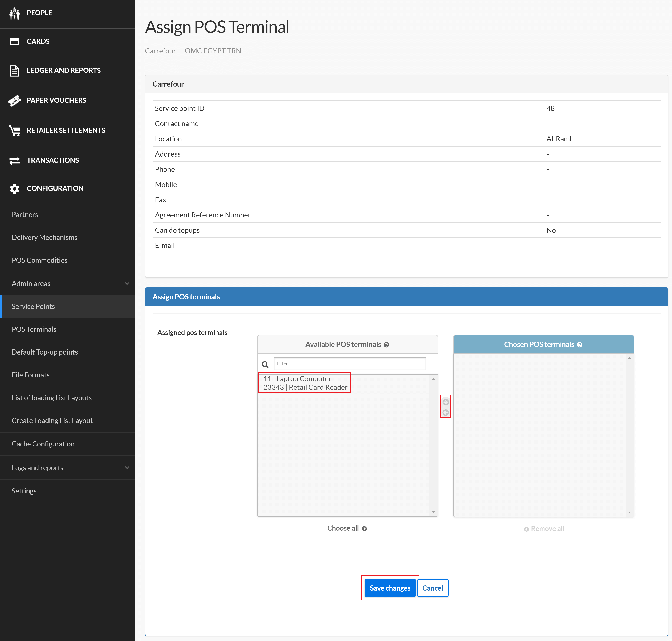Open POS Terminals in the sidebar
Image resolution: width=672 pixels, height=641 pixels.
(x=34, y=329)
